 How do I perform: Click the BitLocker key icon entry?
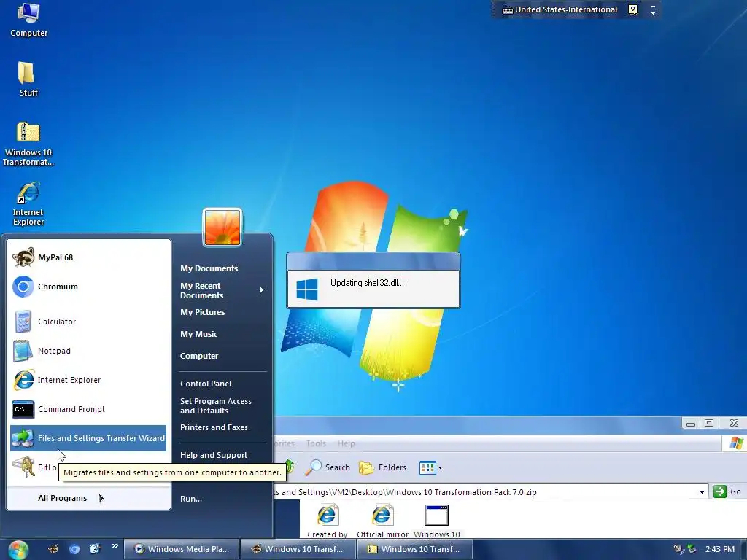click(x=23, y=467)
